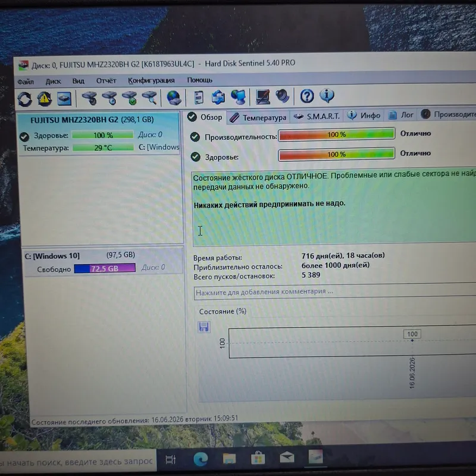Open Microsoft Edge from the taskbar
The height and width of the screenshot is (476, 476).
point(201,459)
